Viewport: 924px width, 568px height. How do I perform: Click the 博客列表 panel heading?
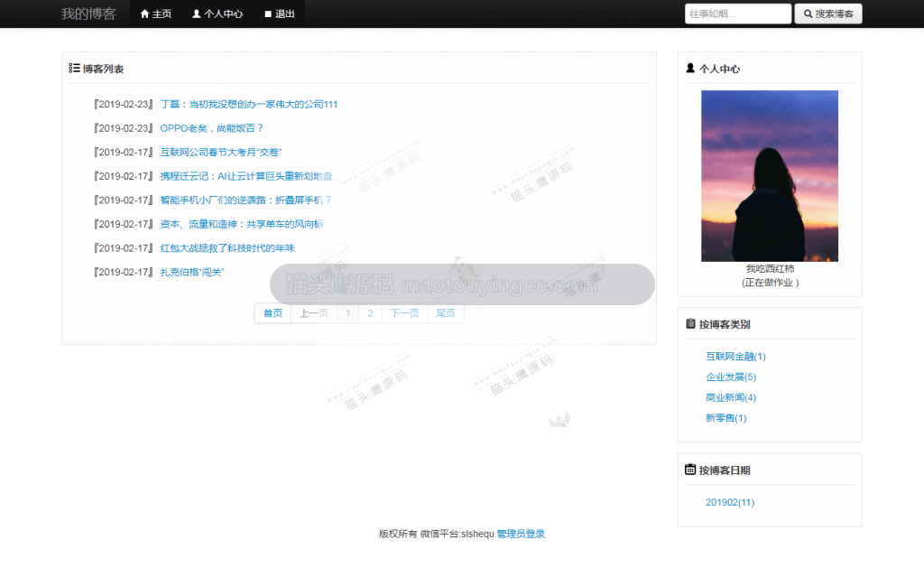103,69
